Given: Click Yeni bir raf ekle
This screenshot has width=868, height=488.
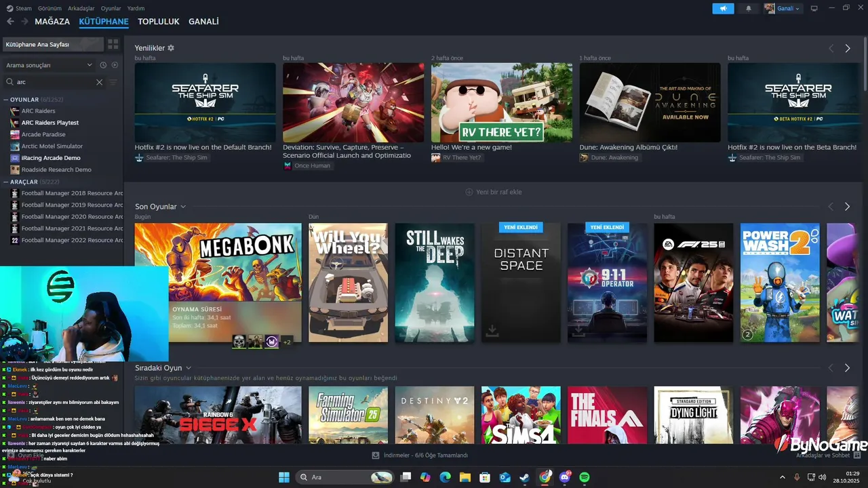Looking at the screenshot, I should [x=494, y=192].
